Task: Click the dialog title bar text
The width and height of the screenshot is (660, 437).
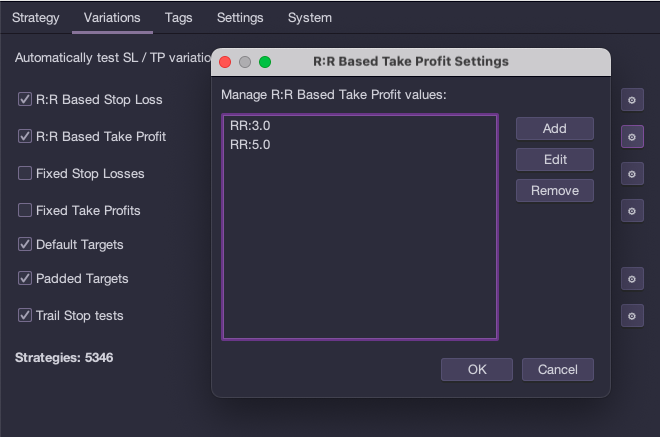Action: click(x=411, y=61)
